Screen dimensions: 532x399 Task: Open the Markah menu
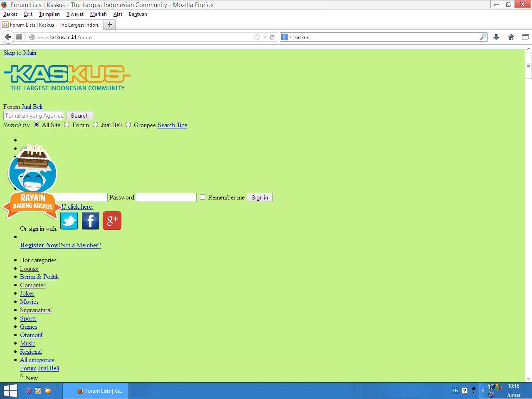tap(98, 14)
